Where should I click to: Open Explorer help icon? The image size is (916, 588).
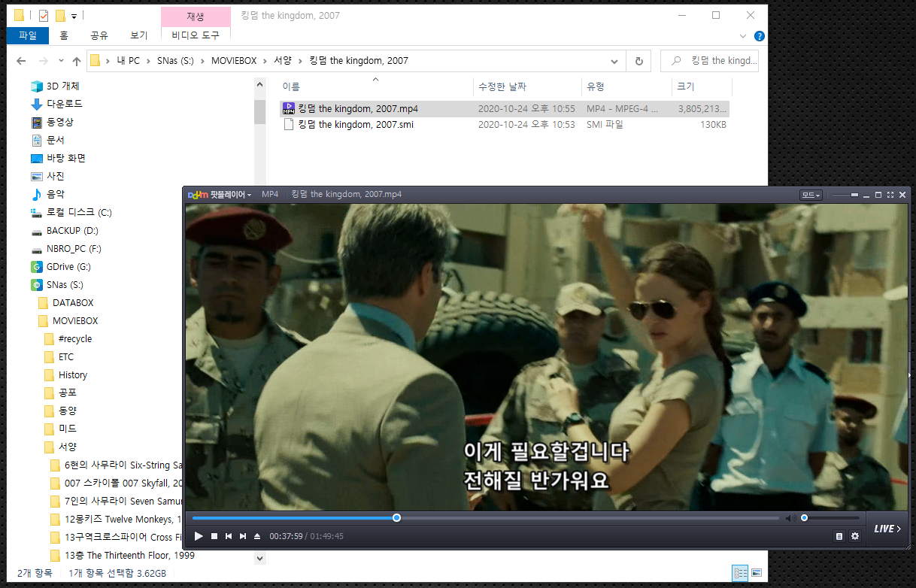tap(759, 35)
